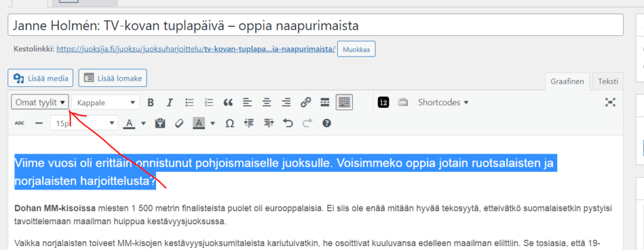Viewport: 644px width, 250px height.
Task: Insert a special character (Omega)
Action: 230,123
